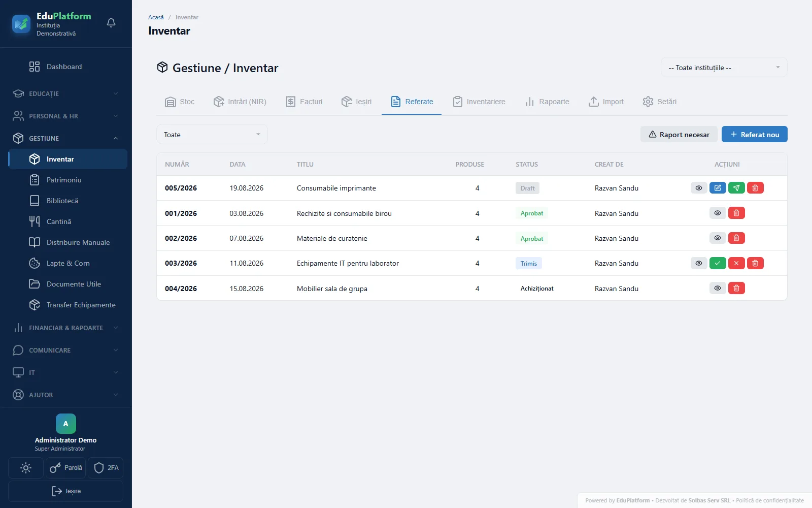
Task: Open the notifications bell
Action: click(x=111, y=23)
